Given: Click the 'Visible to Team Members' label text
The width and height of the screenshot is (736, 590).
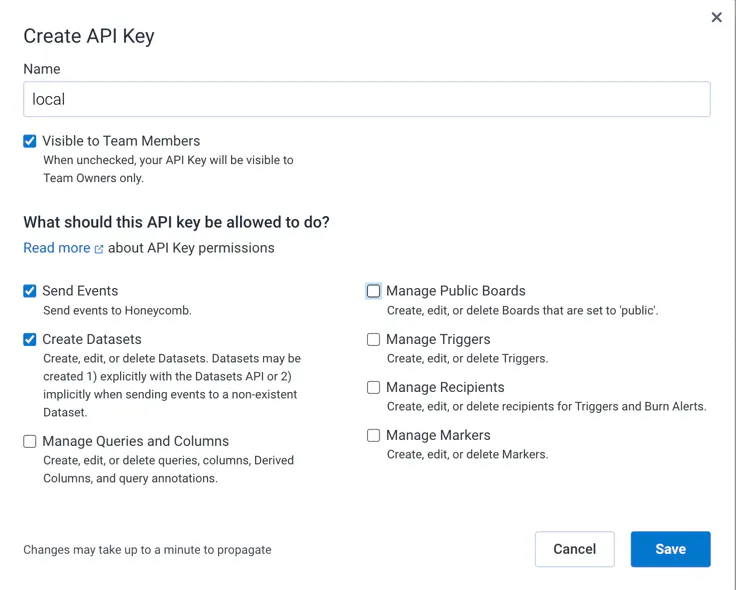Looking at the screenshot, I should click(121, 141).
